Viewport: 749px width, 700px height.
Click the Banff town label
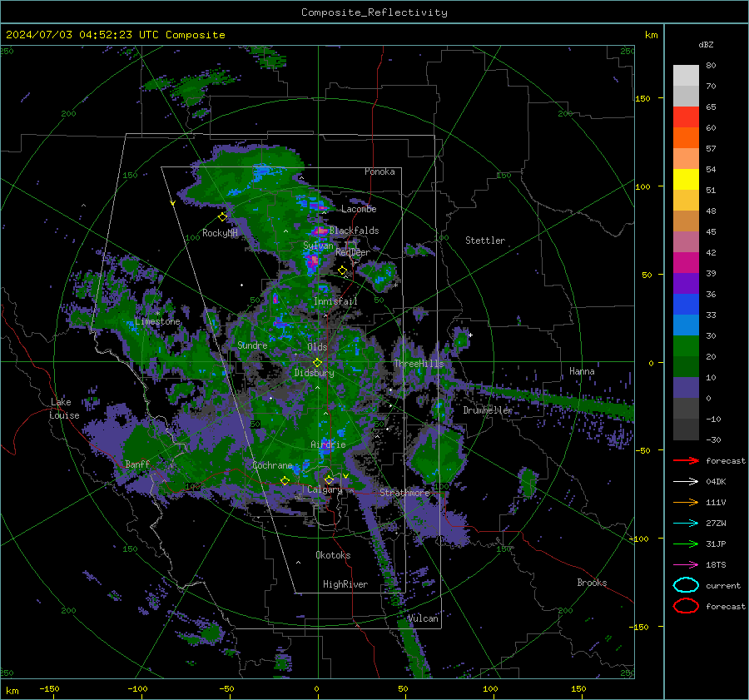coord(137,464)
